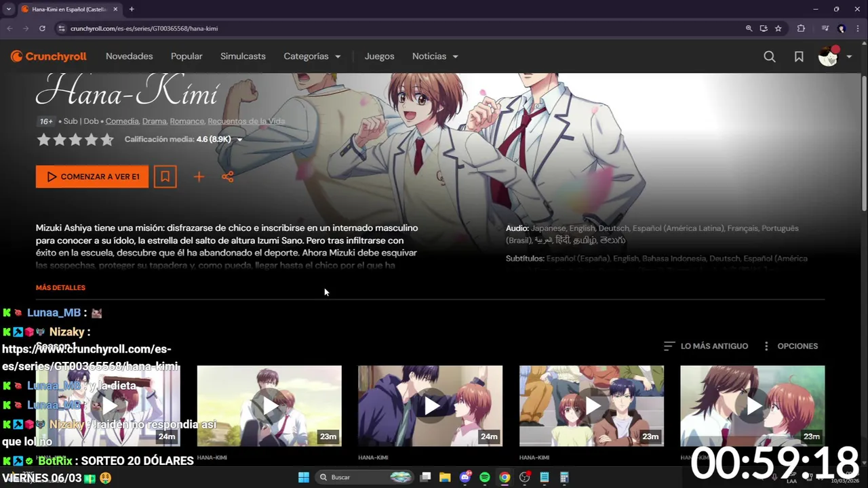Go to Simulcasts section

coord(243,56)
